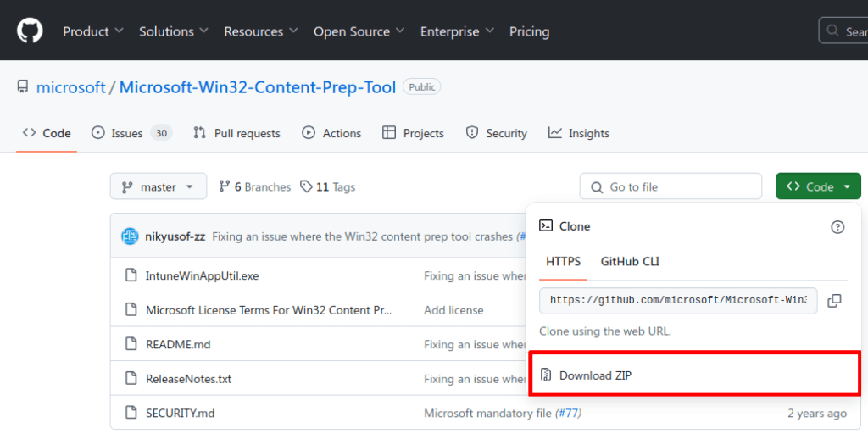Open the master branch selector
Viewport: 868px width, 439px height.
[x=158, y=186]
